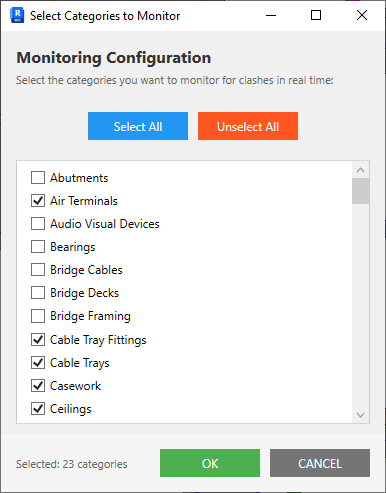Viewport: 386px width, 493px height.
Task: Uncheck Cable Tray Fittings
Action: coord(38,340)
